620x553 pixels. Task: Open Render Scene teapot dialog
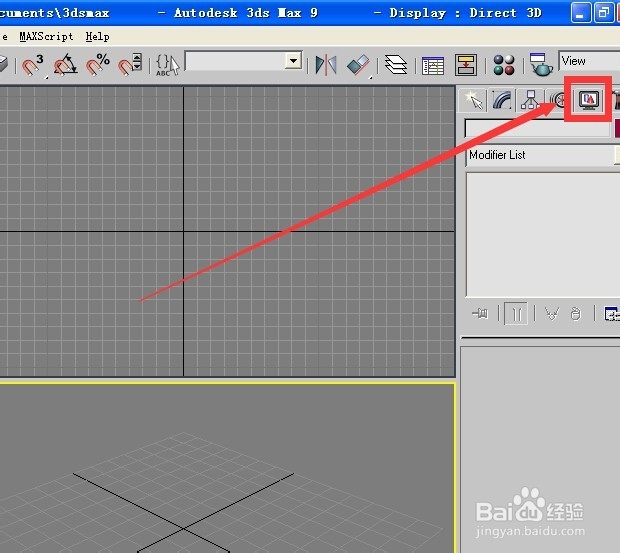pyautogui.click(x=541, y=65)
